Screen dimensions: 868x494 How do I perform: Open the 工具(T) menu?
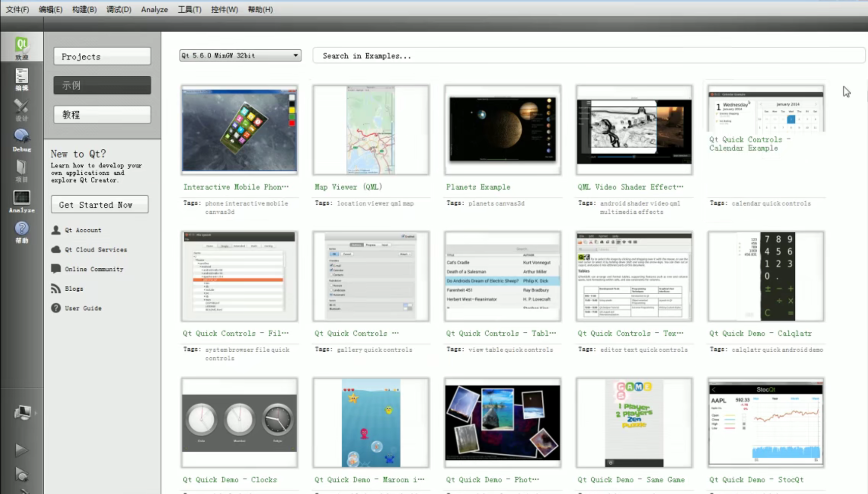pos(189,9)
